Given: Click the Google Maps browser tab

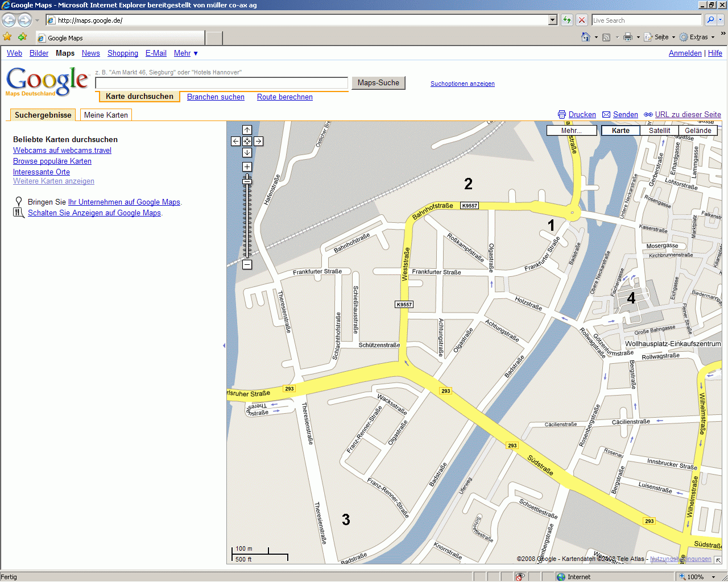Looking at the screenshot, I should (x=119, y=38).
